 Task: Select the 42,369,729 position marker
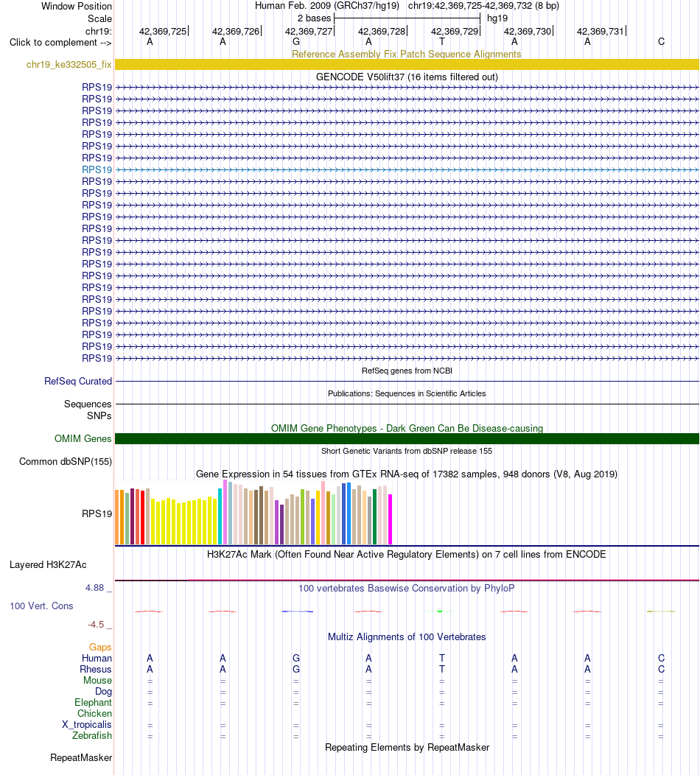[455, 31]
